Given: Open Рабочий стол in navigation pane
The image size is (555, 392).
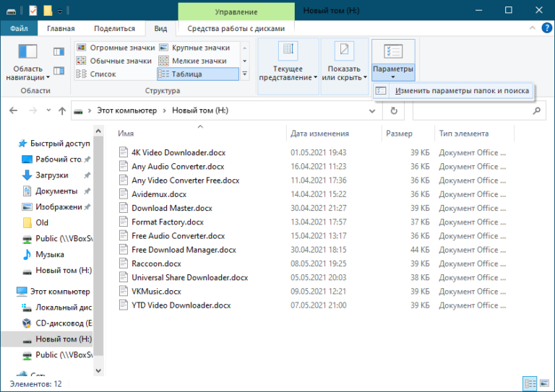Looking at the screenshot, I should [x=56, y=160].
